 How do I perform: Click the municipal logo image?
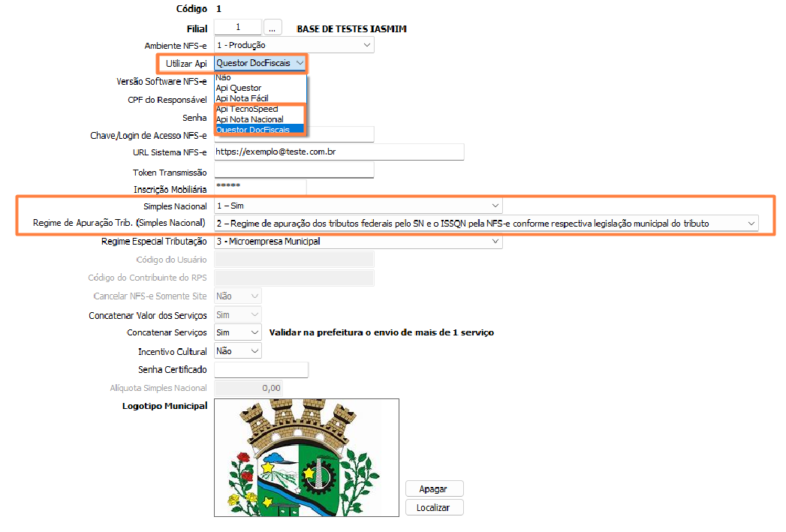coord(306,457)
